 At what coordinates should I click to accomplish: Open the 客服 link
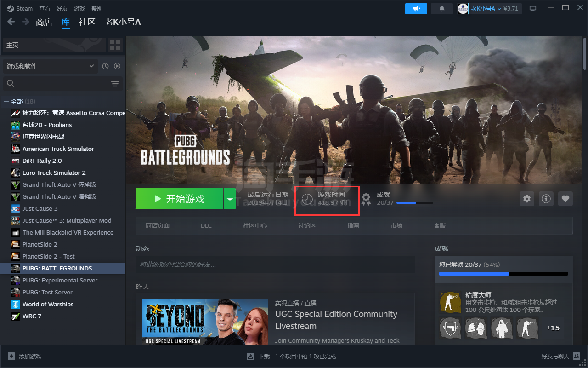(440, 225)
